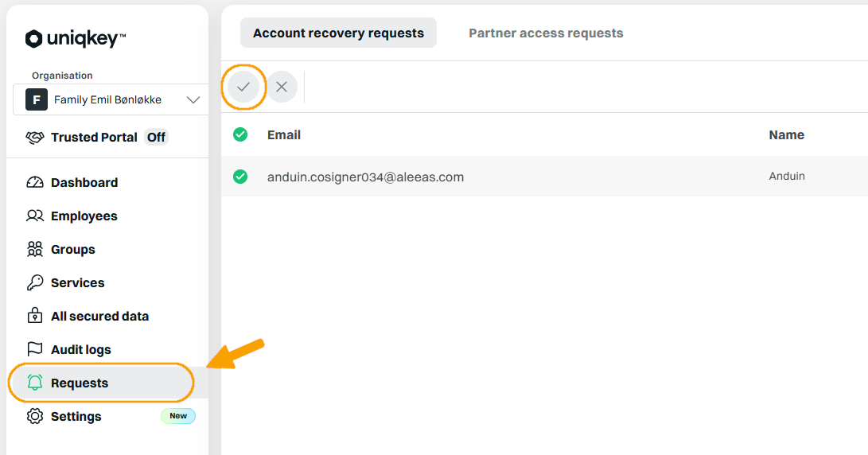Sort by the Name column header
868x455 pixels.
coord(787,135)
